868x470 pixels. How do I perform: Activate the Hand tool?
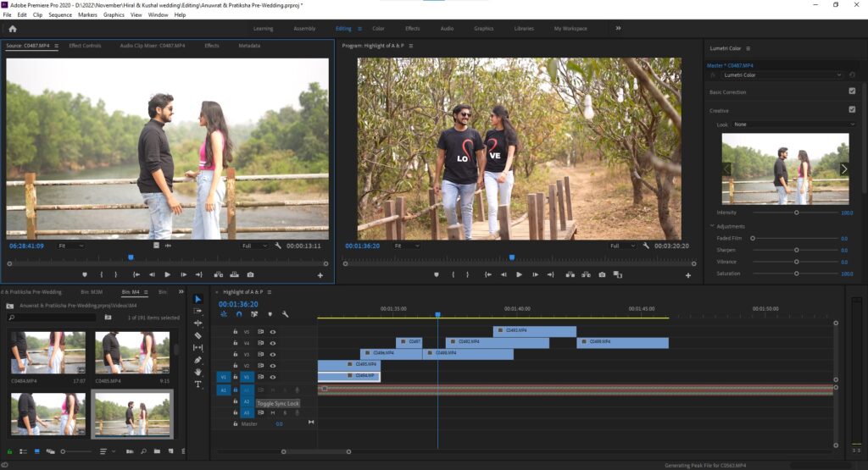point(198,372)
